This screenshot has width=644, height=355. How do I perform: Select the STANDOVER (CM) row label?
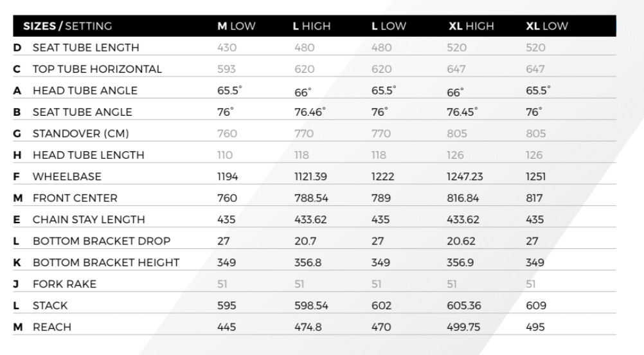(81, 133)
